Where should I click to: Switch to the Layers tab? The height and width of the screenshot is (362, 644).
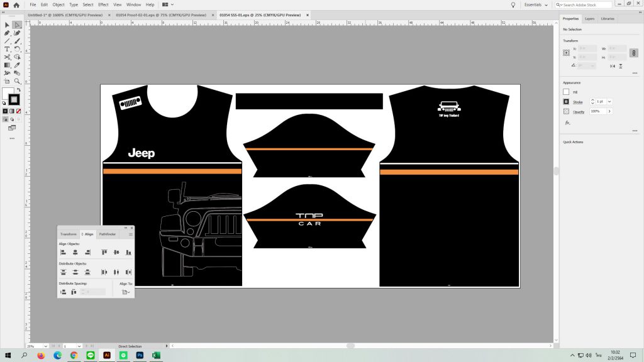pos(589,19)
